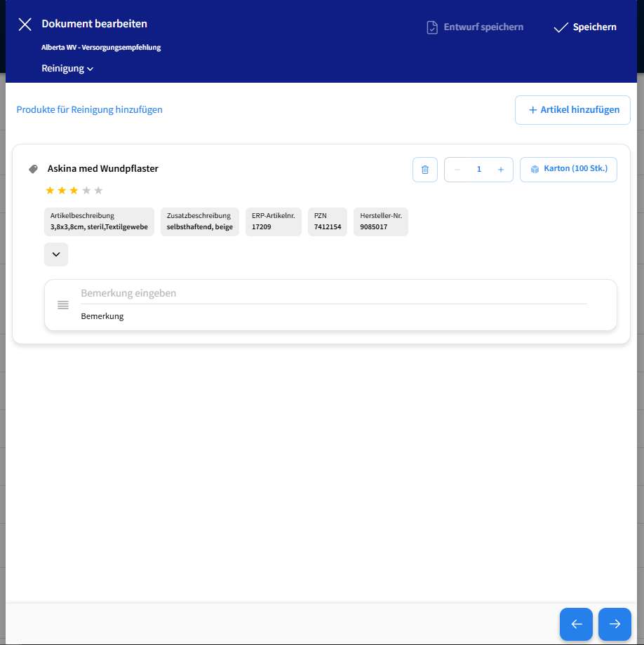
Task: Click Artikel hinzufügen button
Action: [x=572, y=110]
